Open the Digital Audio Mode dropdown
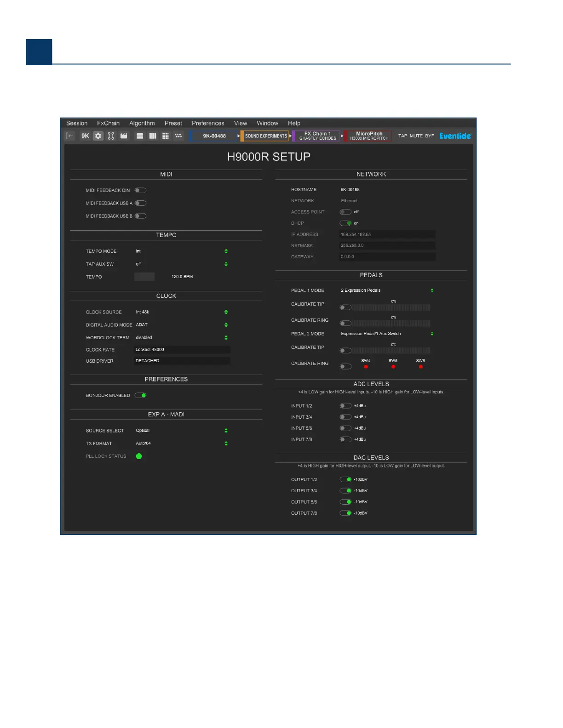Screen dimensions: 563x728 tap(226, 325)
